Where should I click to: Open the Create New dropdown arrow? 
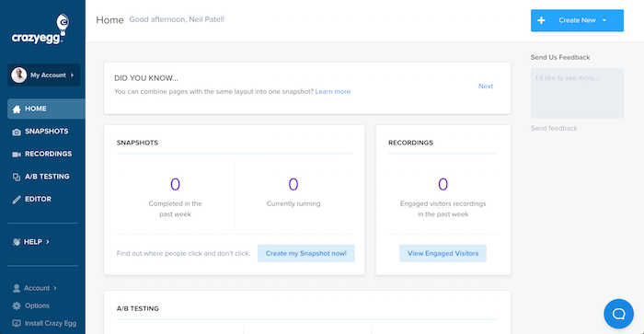pyautogui.click(x=604, y=20)
